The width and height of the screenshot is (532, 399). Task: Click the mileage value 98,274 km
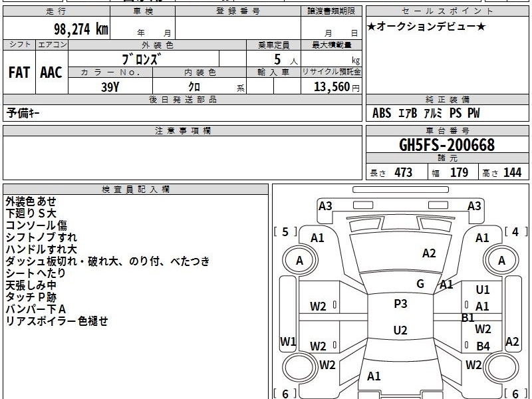80,29
